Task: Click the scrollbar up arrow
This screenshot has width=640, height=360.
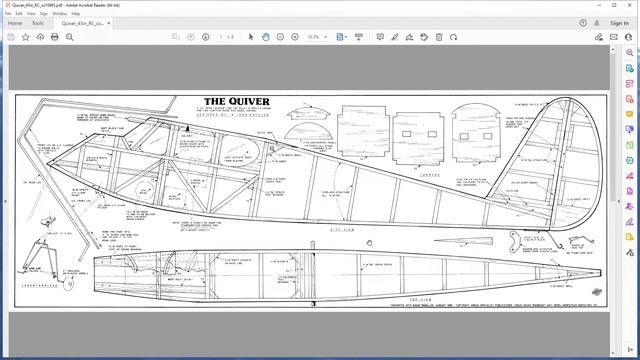Action: click(613, 49)
